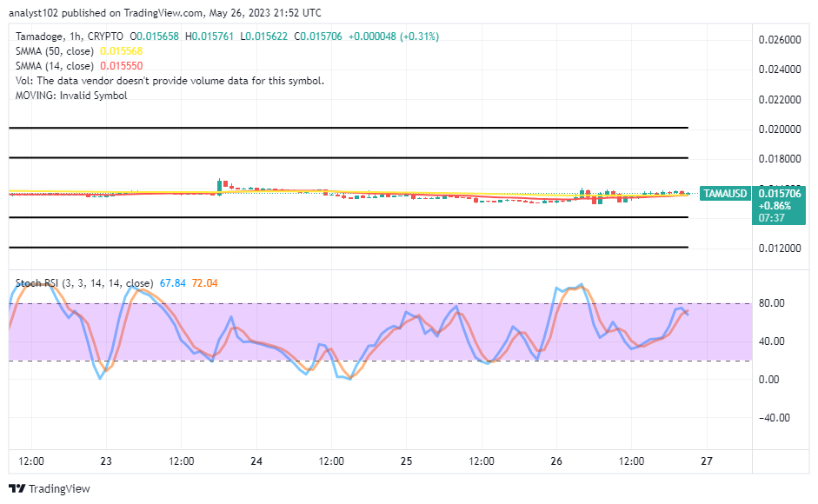Click the 23 date label on time axis
This screenshot has width=818, height=504.
[x=106, y=461]
